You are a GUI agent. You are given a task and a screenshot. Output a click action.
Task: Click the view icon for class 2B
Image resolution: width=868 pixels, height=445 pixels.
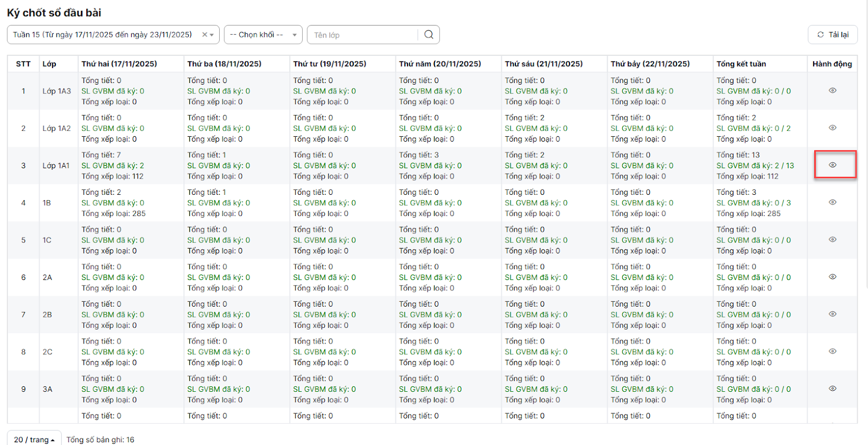(x=832, y=314)
